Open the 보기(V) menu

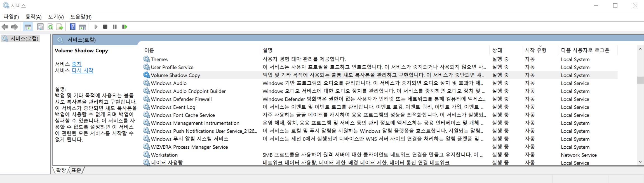(x=56, y=17)
